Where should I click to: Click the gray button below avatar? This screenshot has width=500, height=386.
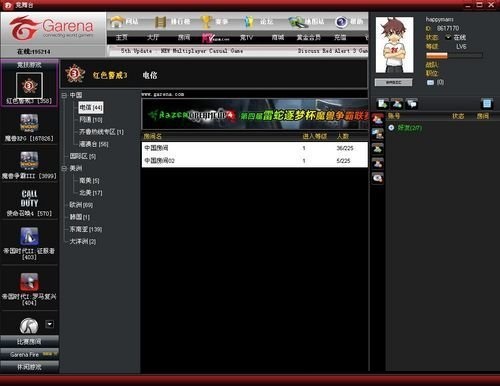[x=393, y=82]
